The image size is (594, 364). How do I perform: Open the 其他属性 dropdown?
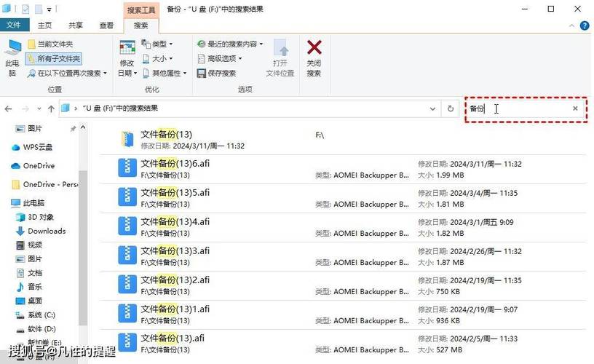tap(165, 73)
